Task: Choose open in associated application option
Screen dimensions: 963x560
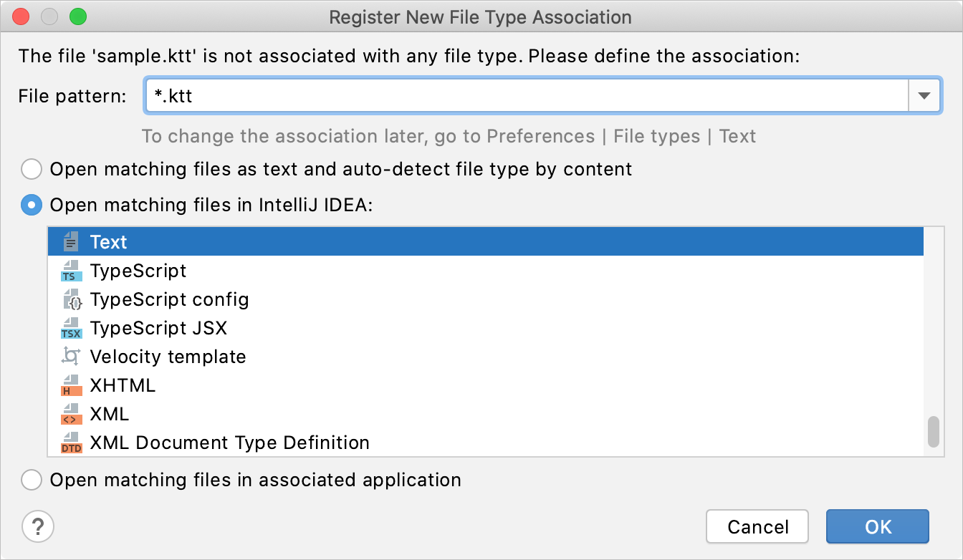Action: tap(32, 480)
